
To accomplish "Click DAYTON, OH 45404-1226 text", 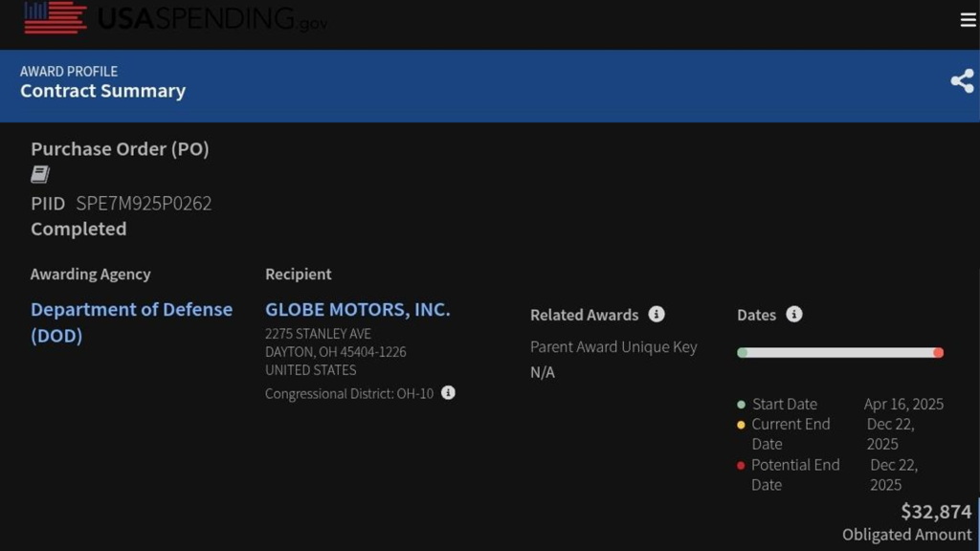I will [x=336, y=352].
